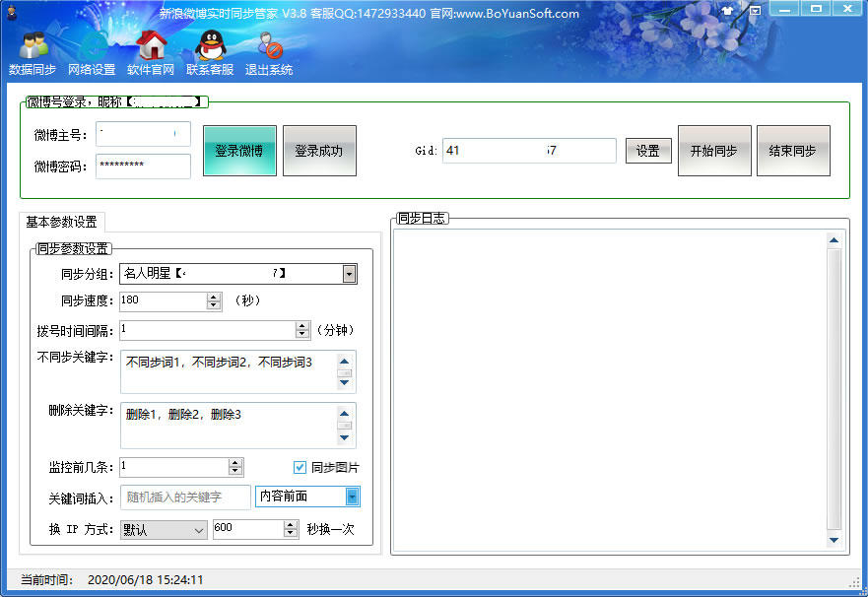
Task: Decrease 同步速度 value with down arrow
Action: (x=214, y=305)
